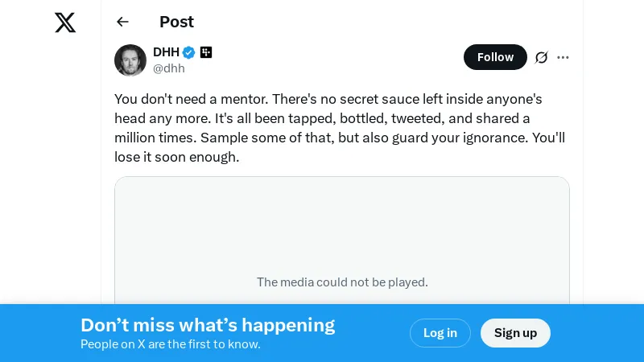Click the "Post" page heading
This screenshot has width=644, height=362.
[x=176, y=22]
